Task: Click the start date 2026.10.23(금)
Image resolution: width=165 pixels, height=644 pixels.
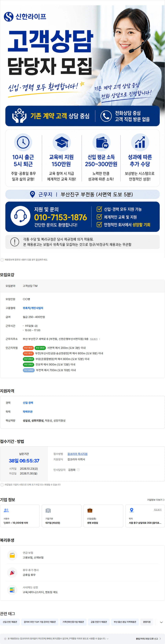Action: pyautogui.click(x=29, y=468)
